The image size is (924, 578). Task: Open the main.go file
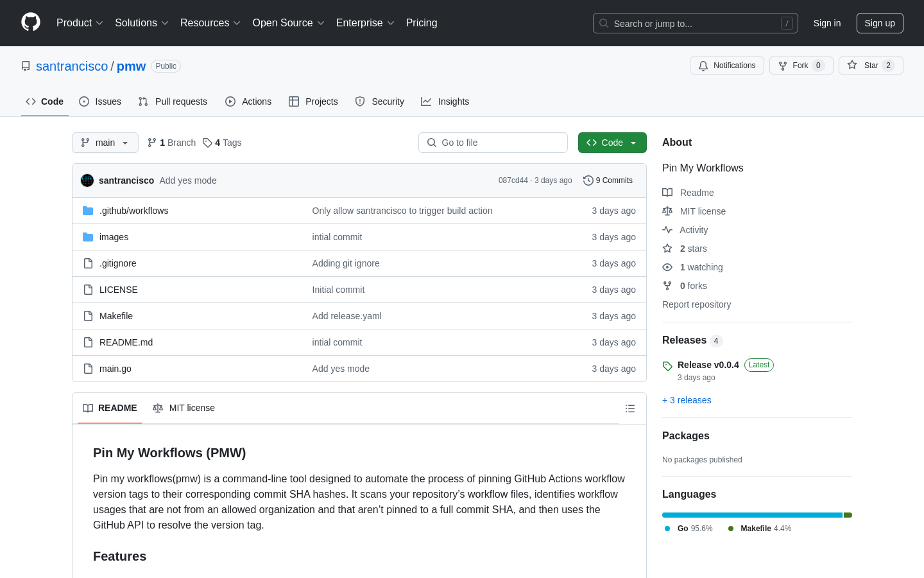pos(116,369)
